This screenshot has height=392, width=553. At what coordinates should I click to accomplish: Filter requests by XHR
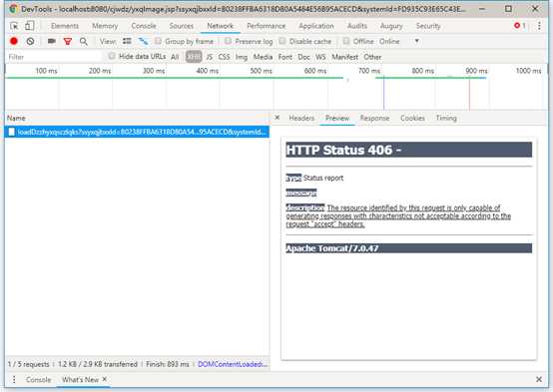pos(194,57)
